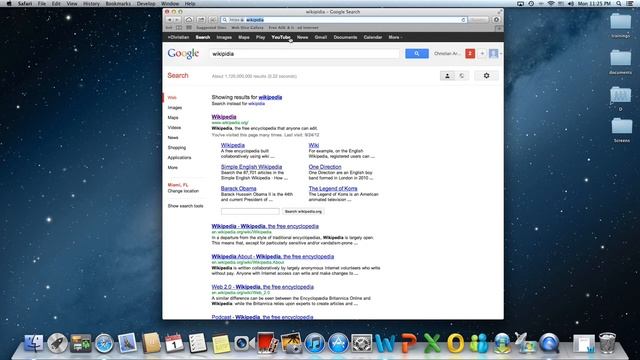
Task: Open the Trash in the Dock
Action: (x=607, y=343)
